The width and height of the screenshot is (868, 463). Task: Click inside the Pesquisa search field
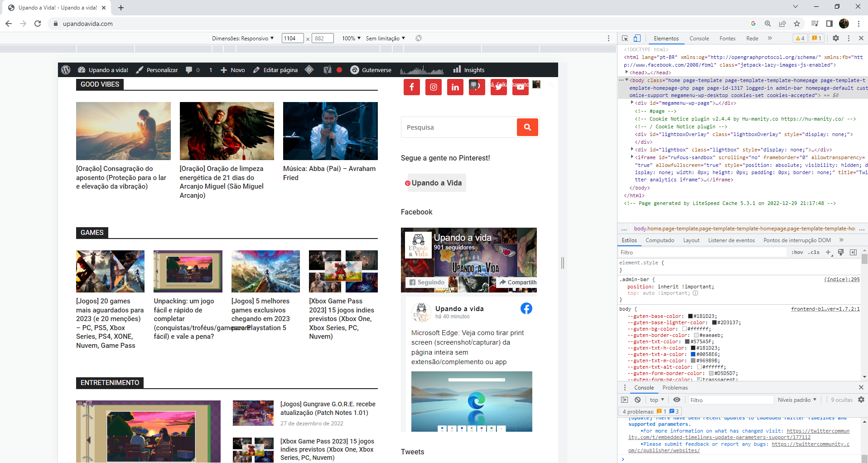pos(458,127)
